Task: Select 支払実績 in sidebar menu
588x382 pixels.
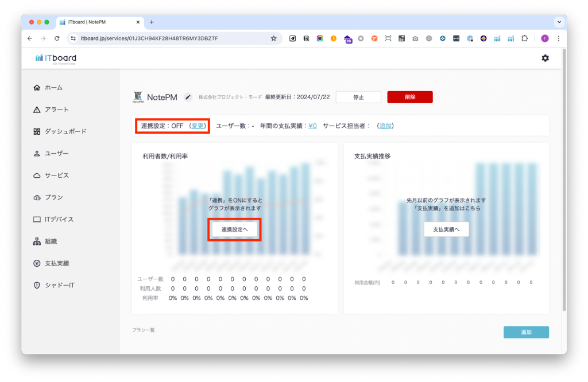Action: pos(57,263)
